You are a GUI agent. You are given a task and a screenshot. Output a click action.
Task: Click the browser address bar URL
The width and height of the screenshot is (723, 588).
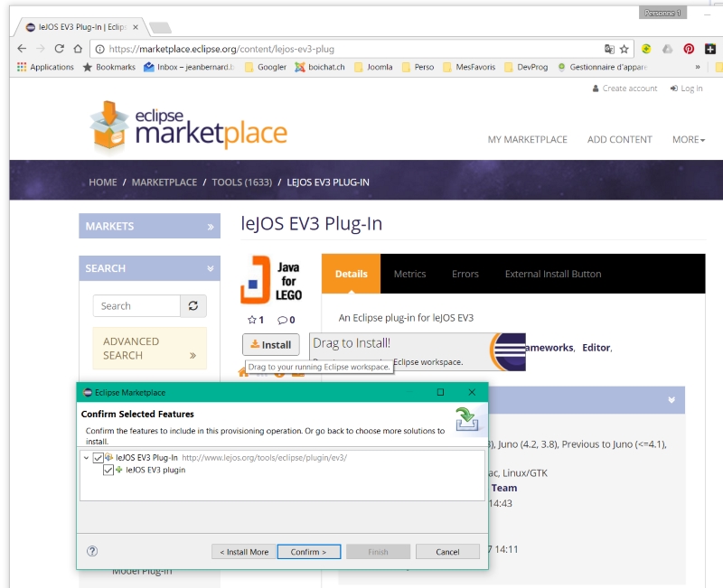pyautogui.click(x=221, y=49)
